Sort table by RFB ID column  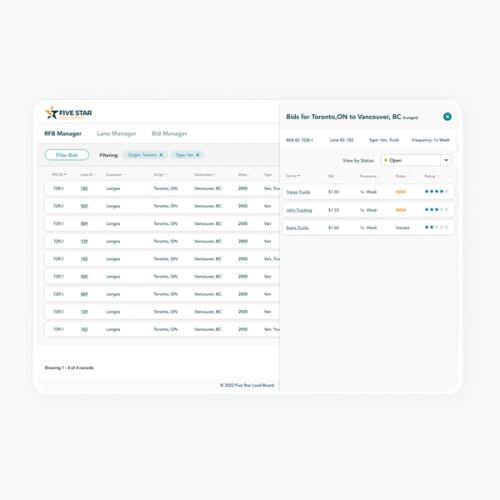[x=59, y=174]
